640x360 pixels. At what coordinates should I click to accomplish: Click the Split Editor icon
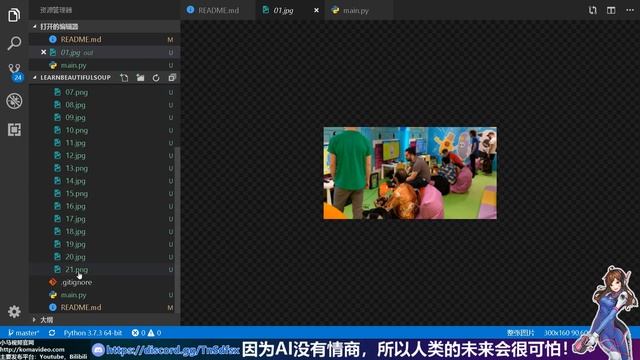[611, 10]
